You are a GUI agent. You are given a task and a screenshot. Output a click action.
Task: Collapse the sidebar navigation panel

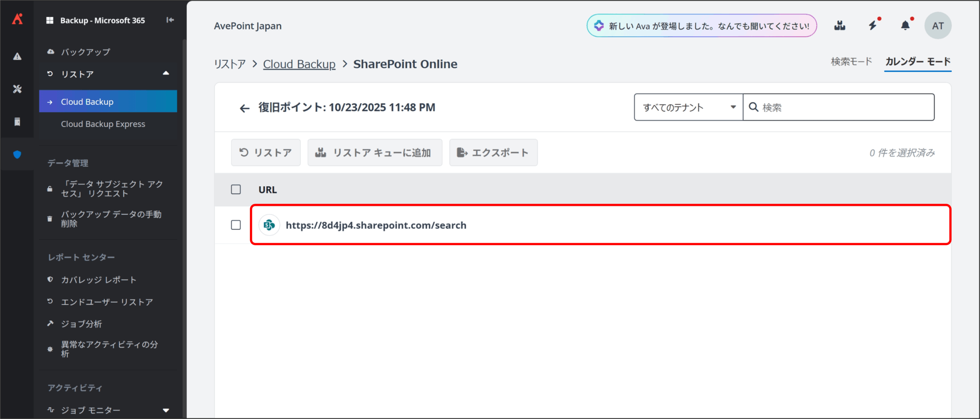[x=170, y=20]
